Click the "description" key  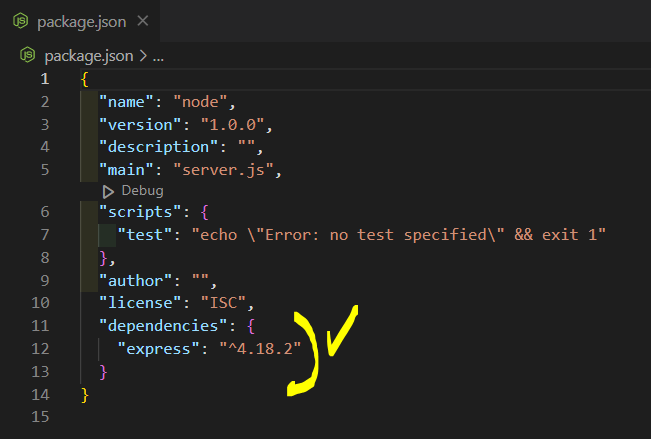pos(159,147)
